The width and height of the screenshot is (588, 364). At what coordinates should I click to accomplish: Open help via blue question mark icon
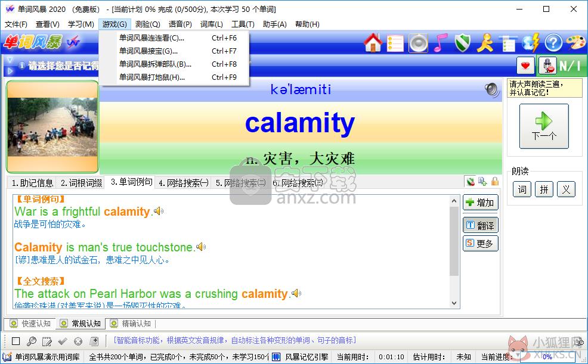(x=553, y=43)
